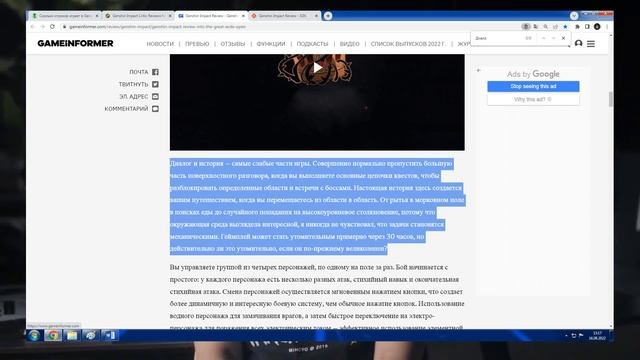Open the hamburger menu on Game Informer

[591, 44]
